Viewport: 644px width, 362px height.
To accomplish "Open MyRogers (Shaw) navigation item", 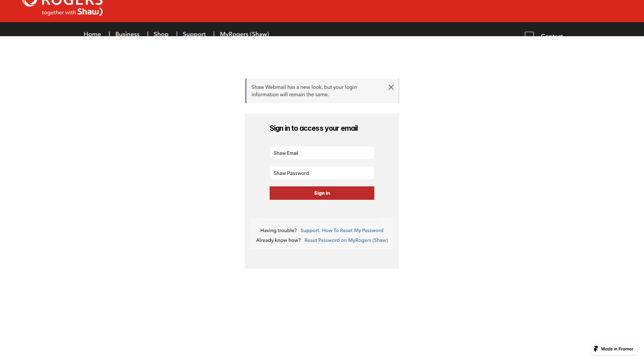I will tap(245, 34).
